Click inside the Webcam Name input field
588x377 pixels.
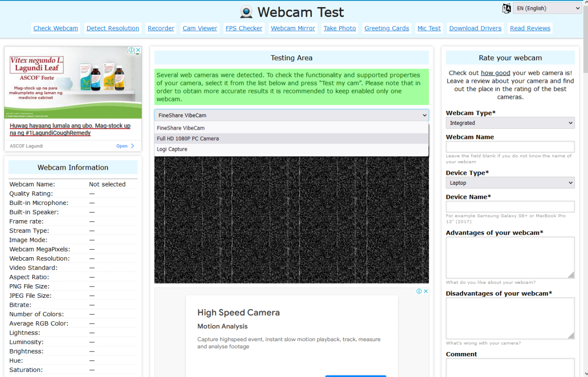point(510,147)
